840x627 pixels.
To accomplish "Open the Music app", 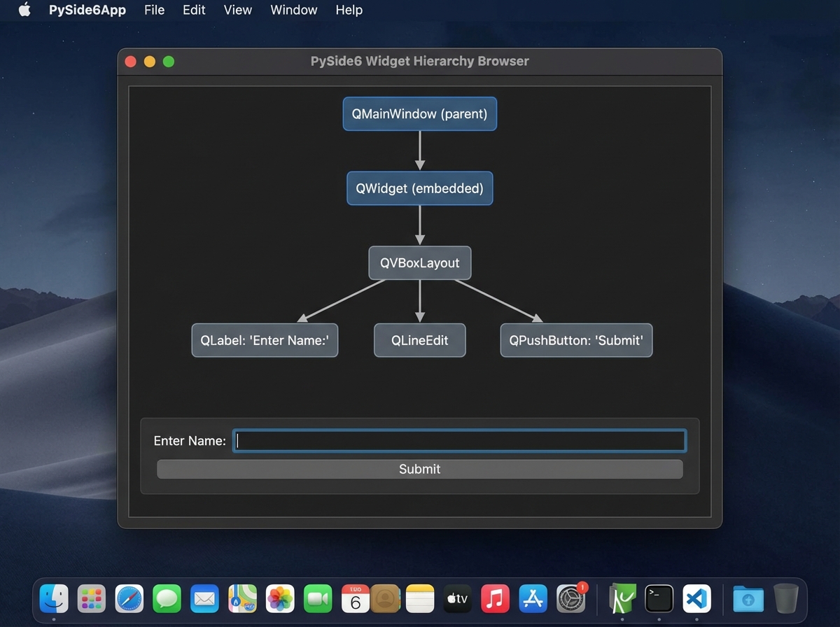I will (x=495, y=598).
